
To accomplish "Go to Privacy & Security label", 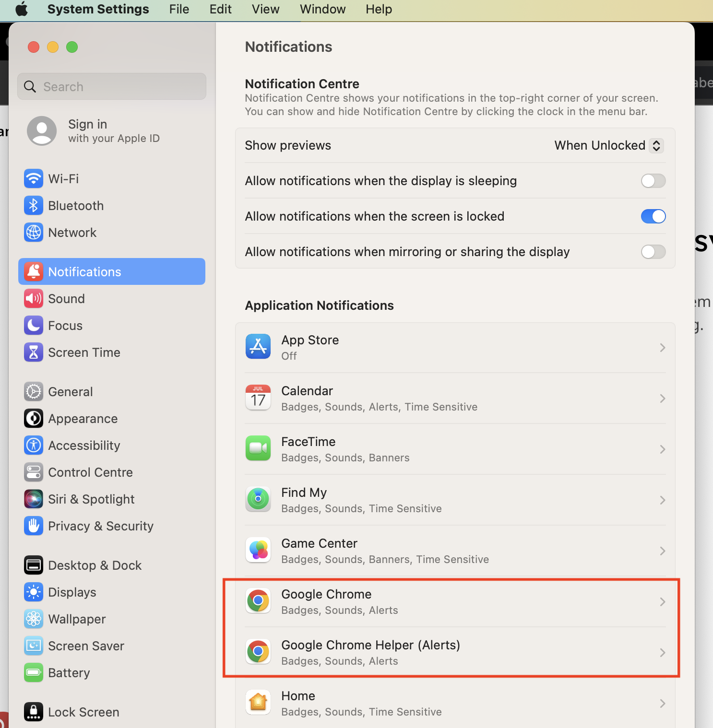I will tap(101, 526).
